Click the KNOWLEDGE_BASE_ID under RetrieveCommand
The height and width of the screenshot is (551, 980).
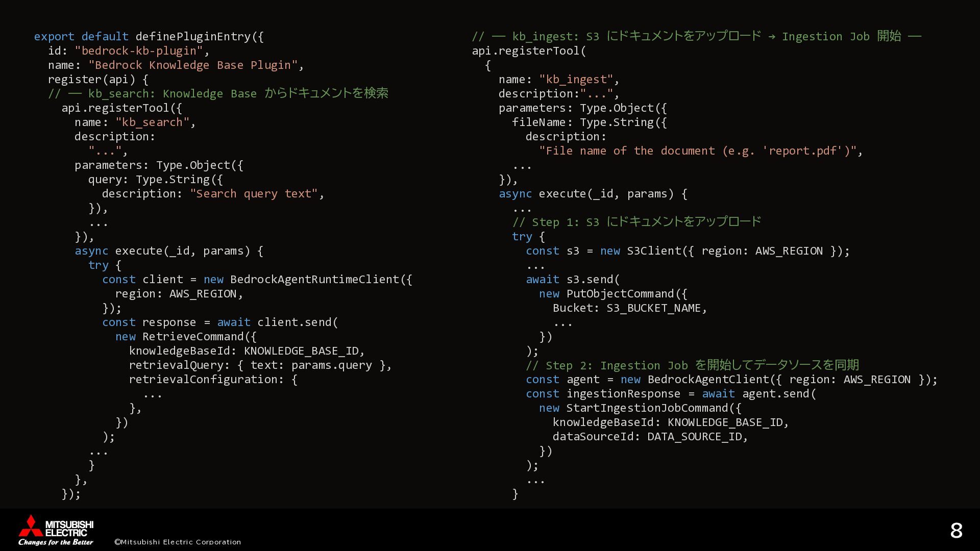coord(301,351)
